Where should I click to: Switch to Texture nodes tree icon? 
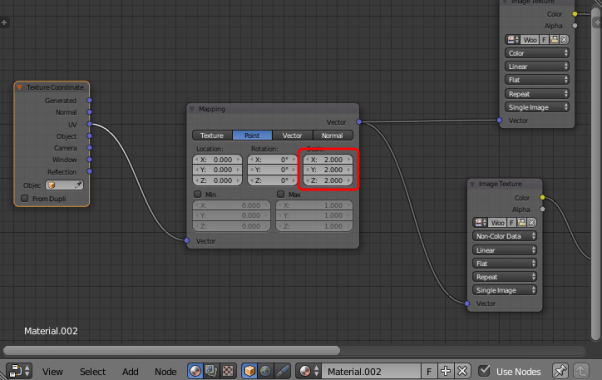pos(228,371)
